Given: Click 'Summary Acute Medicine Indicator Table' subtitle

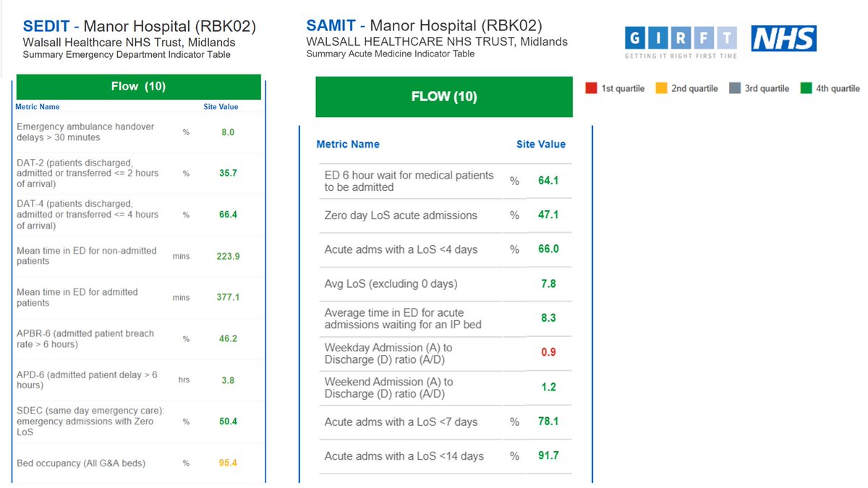Looking at the screenshot, I should click(391, 53).
